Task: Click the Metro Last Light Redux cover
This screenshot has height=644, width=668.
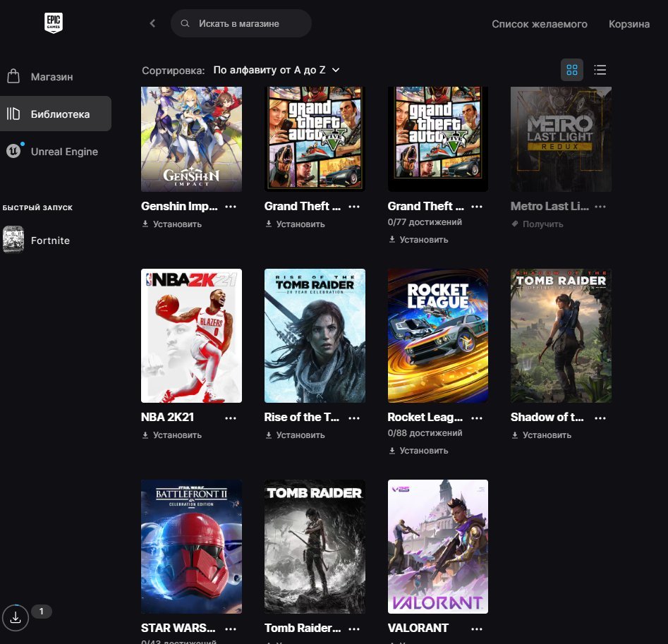Action: pos(561,139)
